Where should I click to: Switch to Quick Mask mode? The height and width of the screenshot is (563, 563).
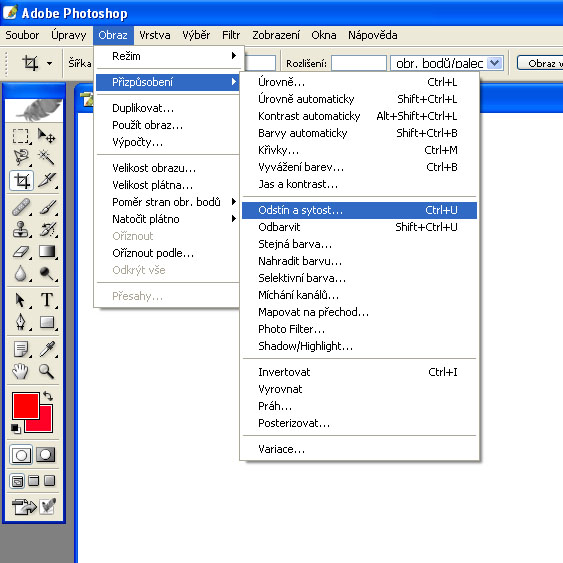click(46, 455)
